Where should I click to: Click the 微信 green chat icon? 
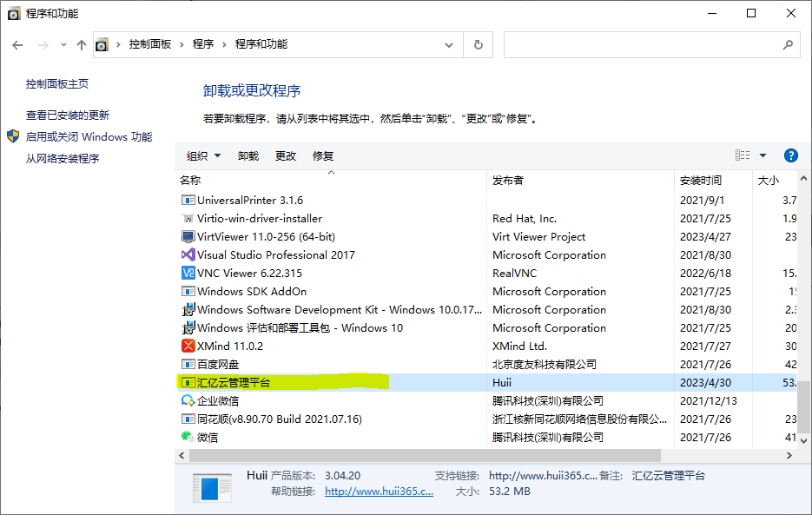[188, 437]
